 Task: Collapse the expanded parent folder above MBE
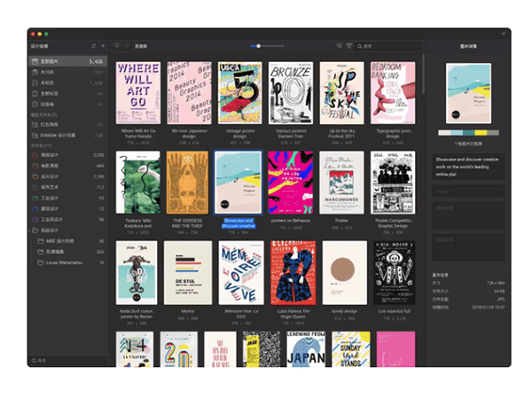tap(30, 231)
